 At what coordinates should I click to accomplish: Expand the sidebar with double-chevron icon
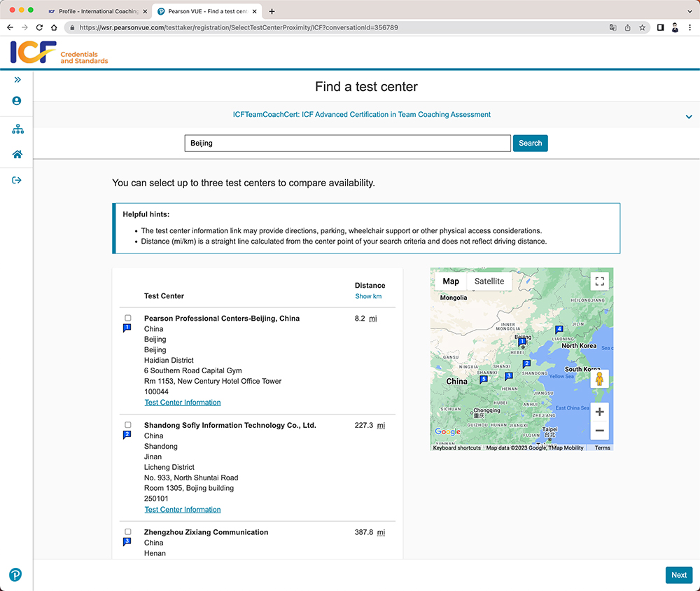tap(17, 80)
